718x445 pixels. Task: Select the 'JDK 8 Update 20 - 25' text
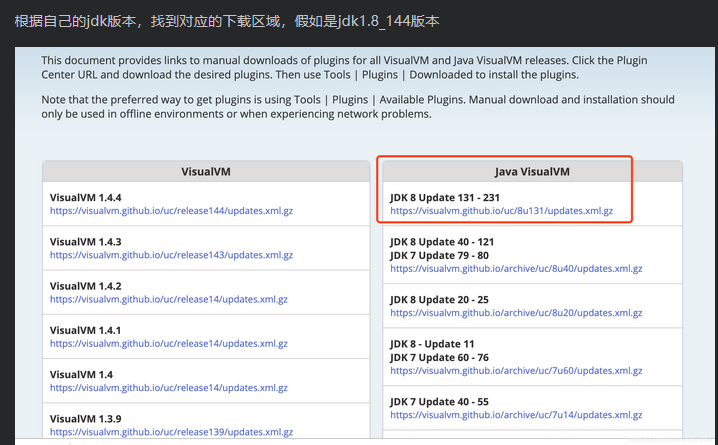[439, 300]
